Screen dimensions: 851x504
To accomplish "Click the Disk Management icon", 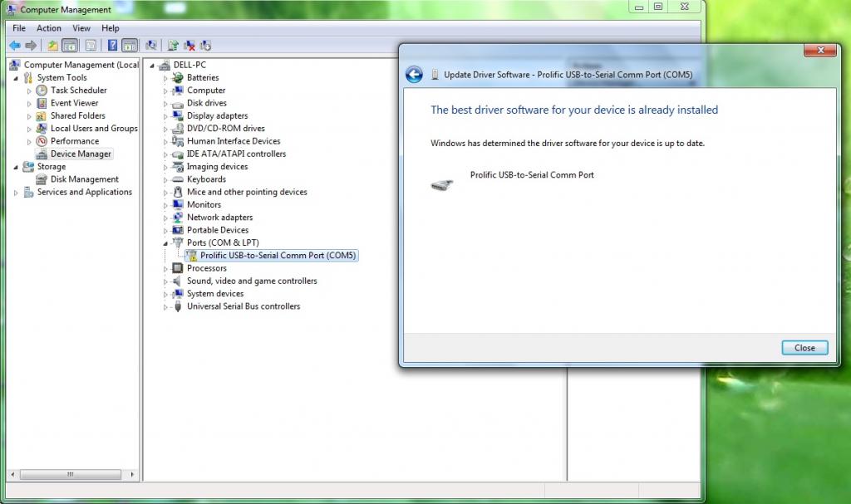I will tap(42, 179).
